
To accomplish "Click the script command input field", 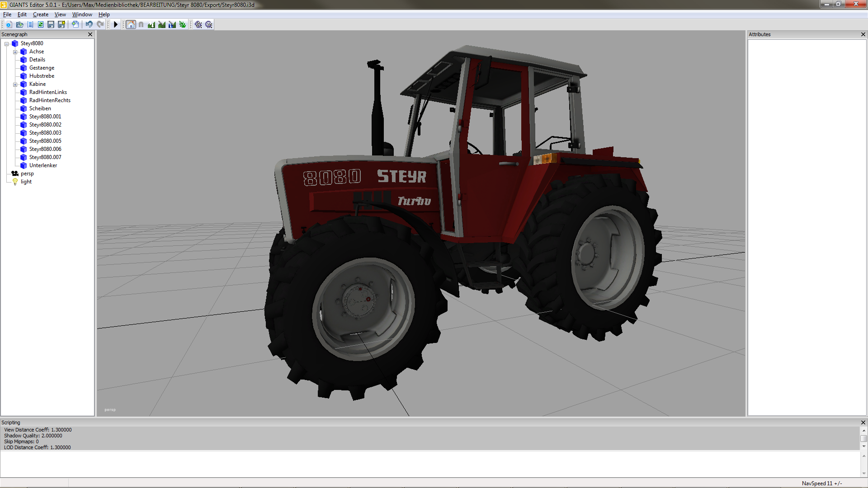I will (430, 464).
